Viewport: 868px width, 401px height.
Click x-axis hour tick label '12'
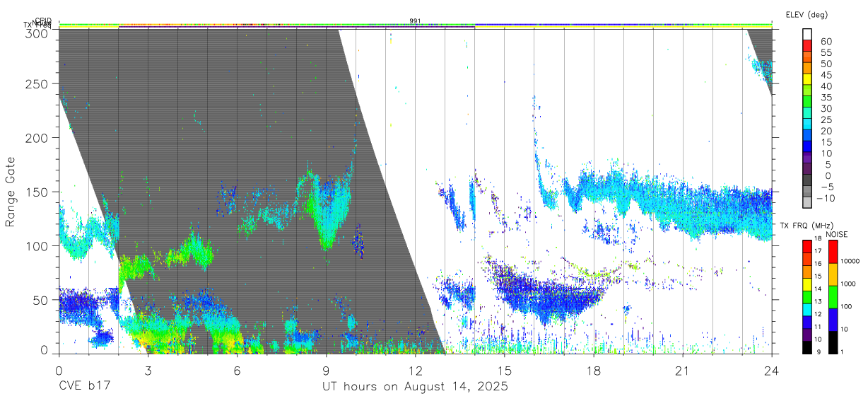(415, 371)
